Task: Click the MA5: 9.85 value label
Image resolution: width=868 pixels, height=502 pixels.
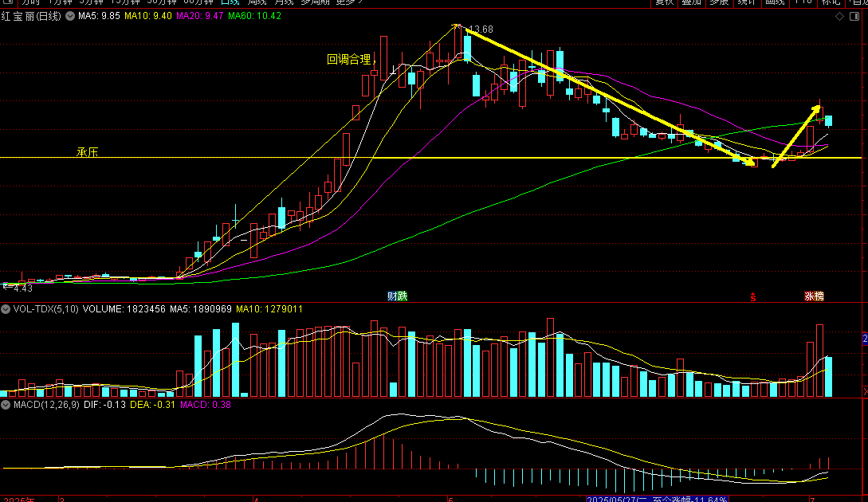Action: click(99, 16)
